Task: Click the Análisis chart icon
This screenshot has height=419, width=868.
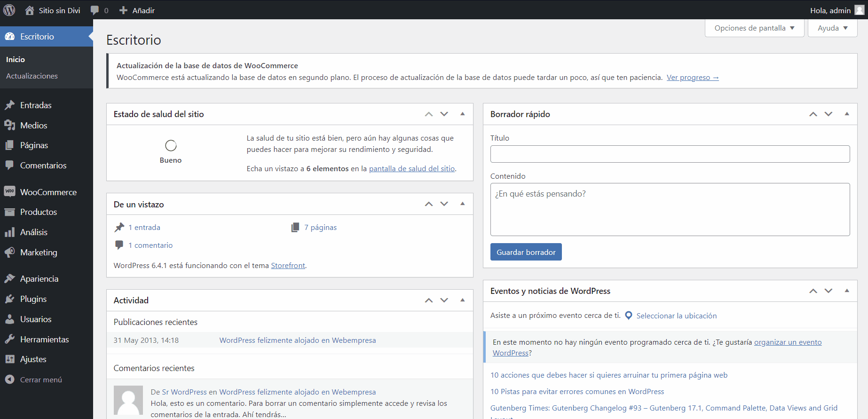Action: (x=9, y=232)
